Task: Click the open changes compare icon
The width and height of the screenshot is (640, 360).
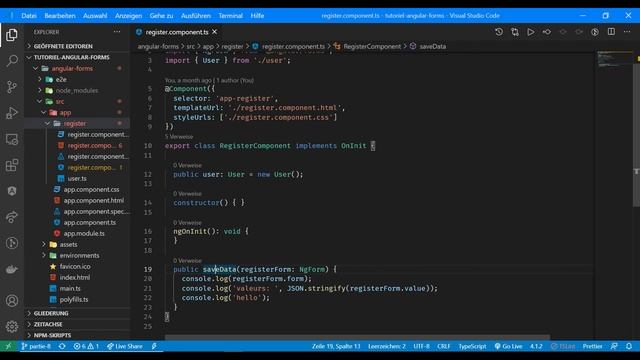Action: click(515, 32)
